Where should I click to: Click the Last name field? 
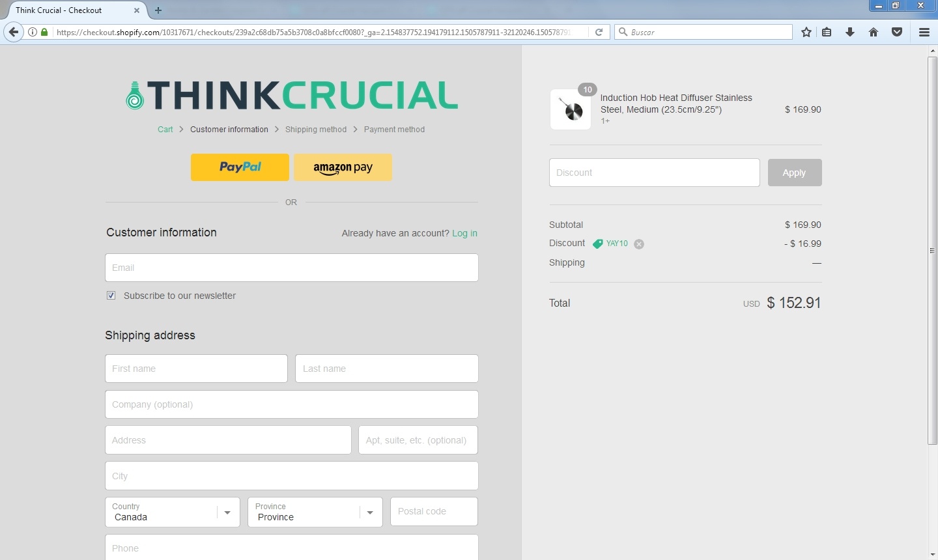387,369
